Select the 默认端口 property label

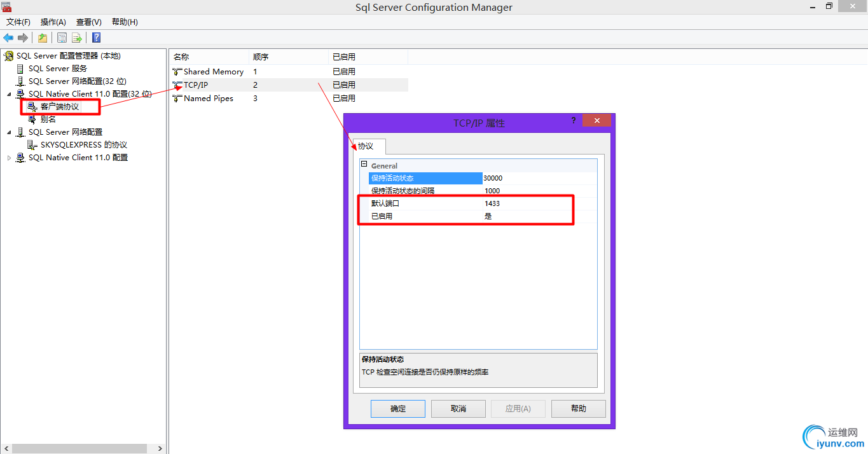(385, 203)
